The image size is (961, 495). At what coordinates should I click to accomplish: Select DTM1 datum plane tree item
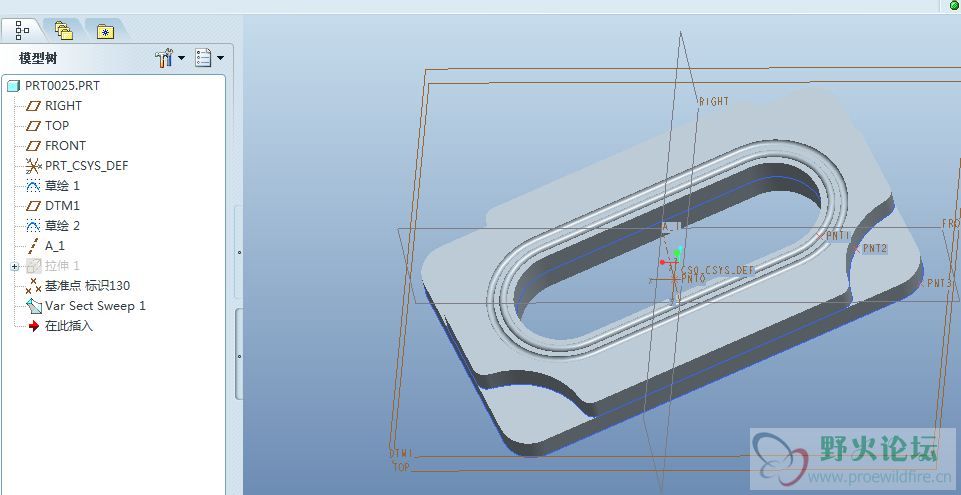(x=62, y=206)
